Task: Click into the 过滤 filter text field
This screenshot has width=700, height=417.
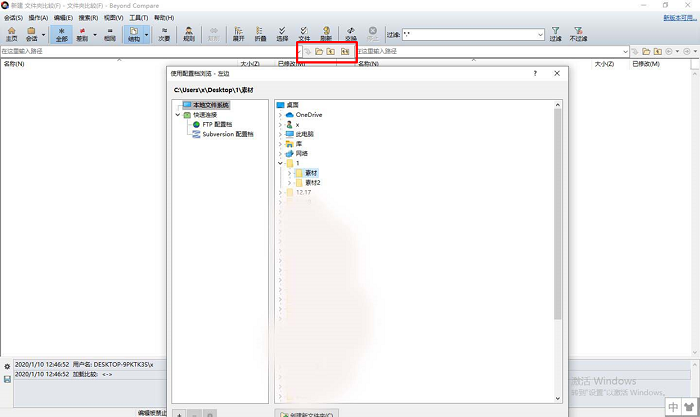Action: (469, 34)
